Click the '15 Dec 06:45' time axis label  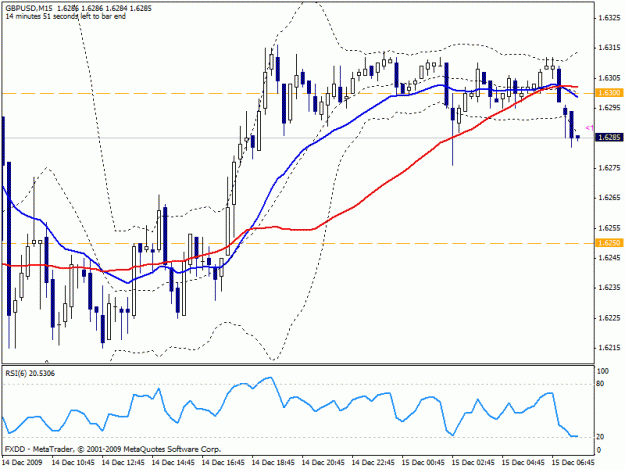tap(573, 463)
